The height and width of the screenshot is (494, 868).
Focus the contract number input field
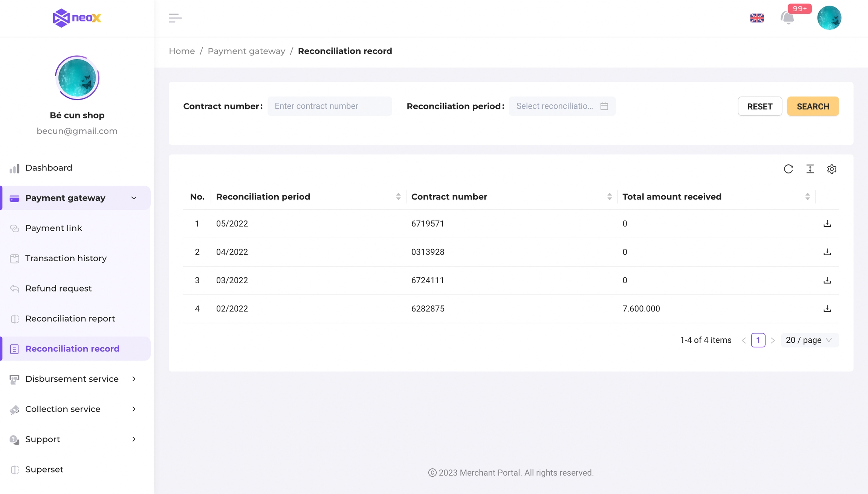point(330,106)
